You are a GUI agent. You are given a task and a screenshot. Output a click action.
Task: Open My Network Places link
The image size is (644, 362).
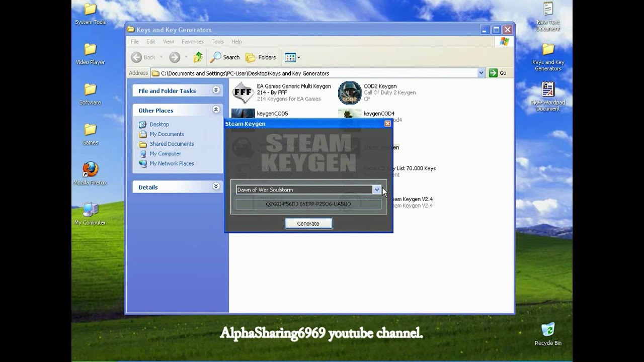172,163
